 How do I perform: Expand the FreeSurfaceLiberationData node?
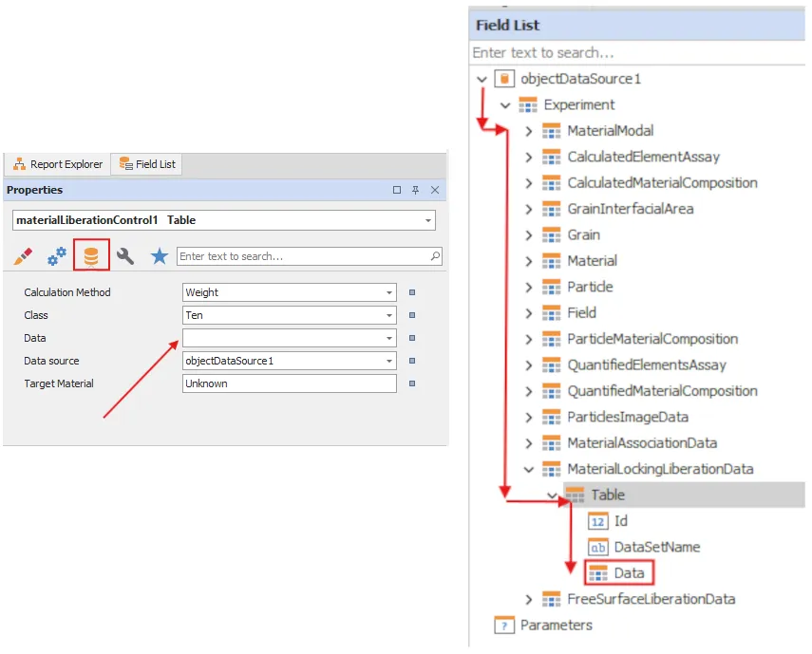529,599
